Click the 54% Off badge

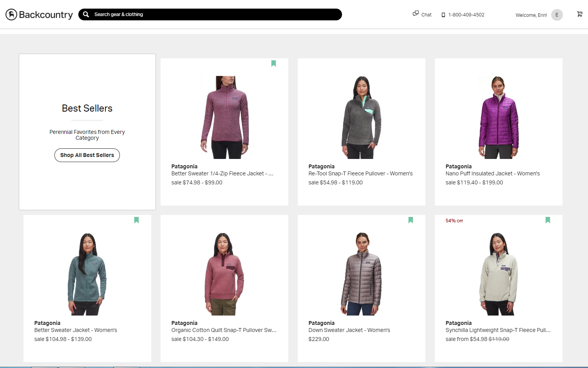tap(454, 221)
